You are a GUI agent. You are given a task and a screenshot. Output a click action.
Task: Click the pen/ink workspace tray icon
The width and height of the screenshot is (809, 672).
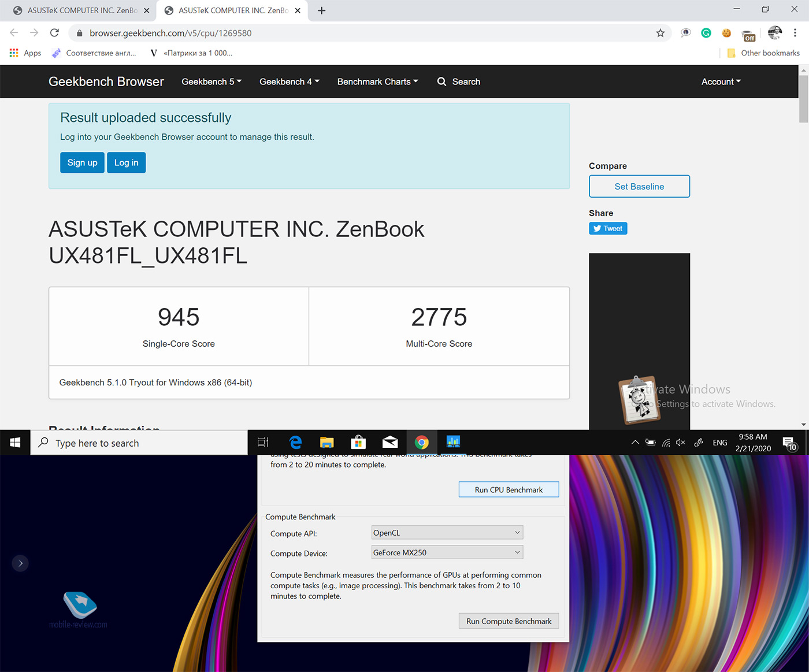[699, 443]
